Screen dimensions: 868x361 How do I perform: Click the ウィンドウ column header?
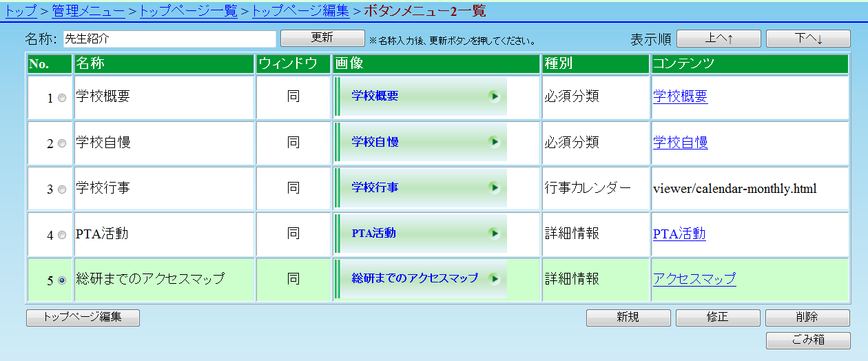pyautogui.click(x=293, y=64)
